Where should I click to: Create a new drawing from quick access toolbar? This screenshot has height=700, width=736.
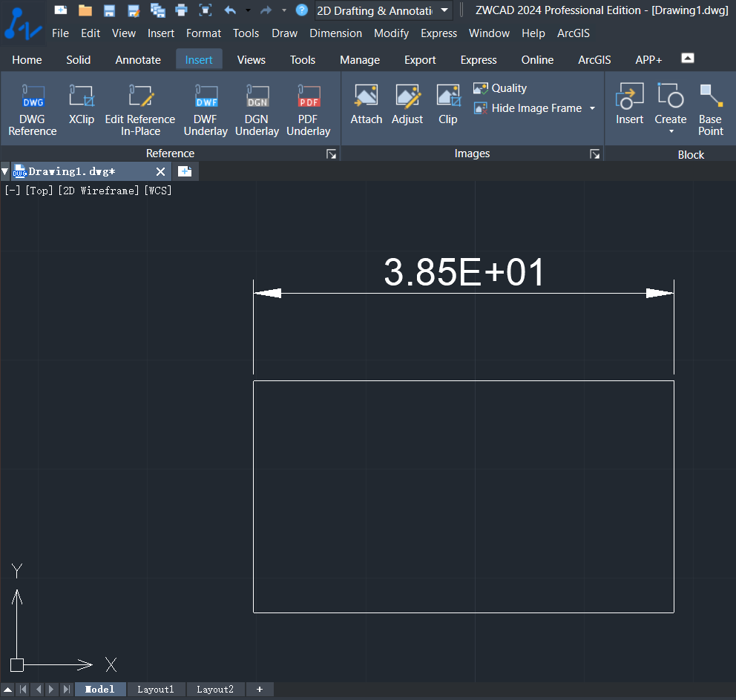[61, 10]
